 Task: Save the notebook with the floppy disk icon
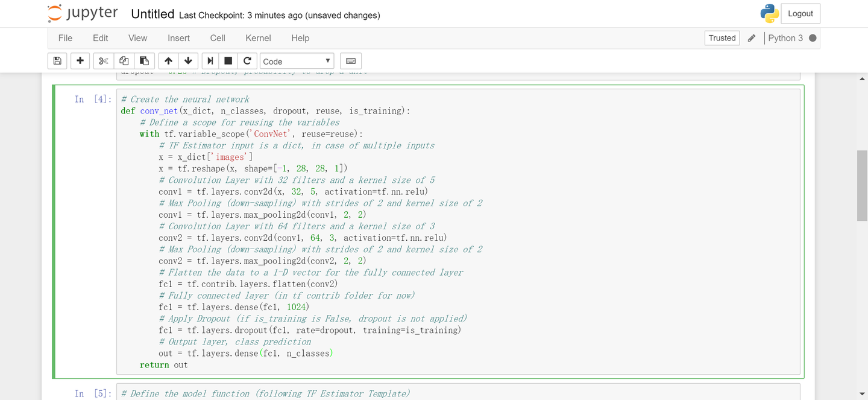57,61
